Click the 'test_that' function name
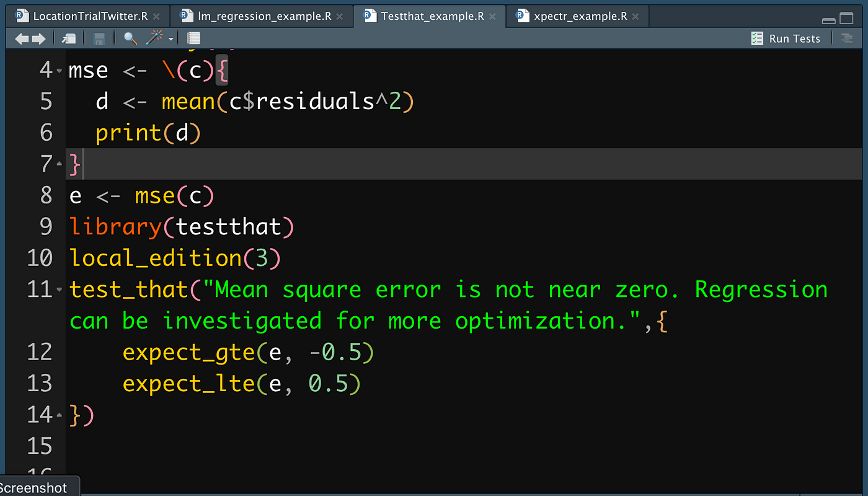The height and width of the screenshot is (496, 868). point(128,290)
